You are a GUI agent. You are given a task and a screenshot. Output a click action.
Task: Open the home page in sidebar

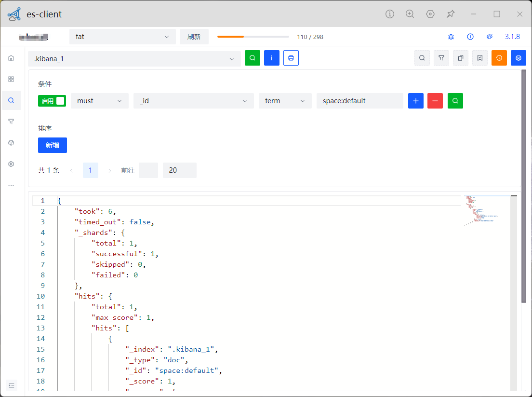click(x=11, y=58)
